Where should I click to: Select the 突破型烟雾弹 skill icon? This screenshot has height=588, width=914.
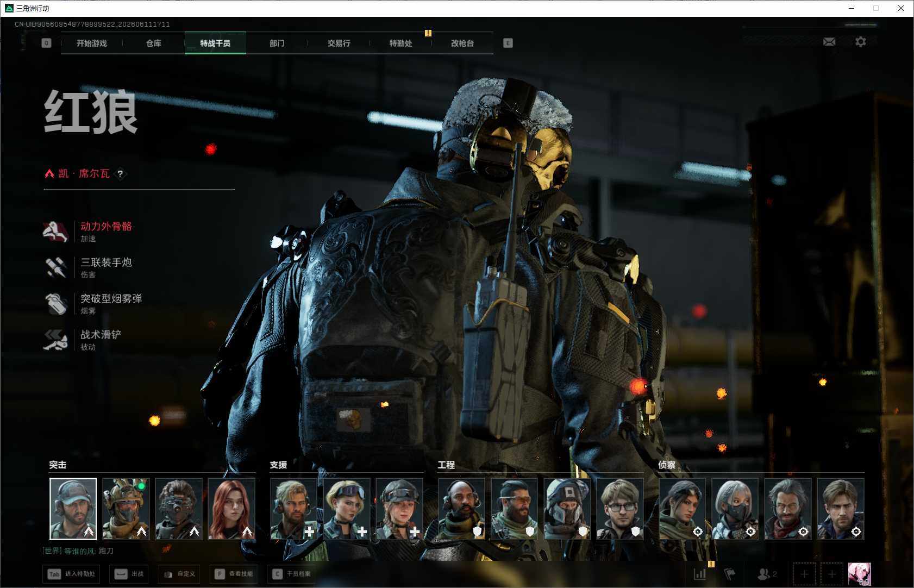click(x=55, y=304)
